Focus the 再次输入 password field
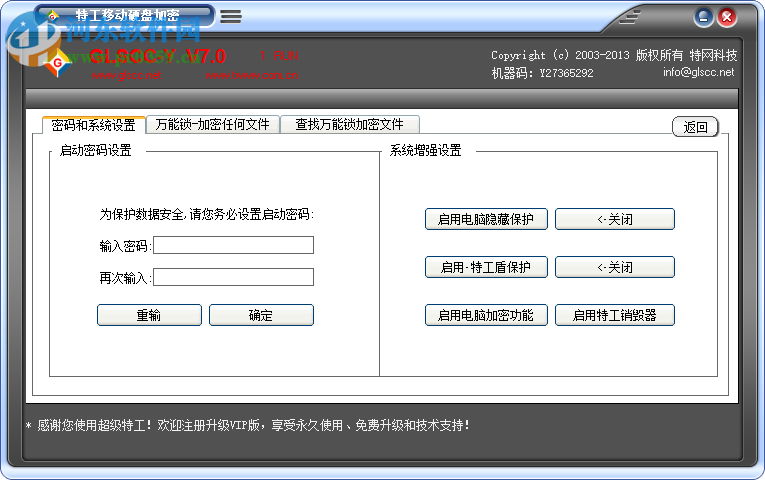This screenshot has height=480, width=765. [233, 277]
